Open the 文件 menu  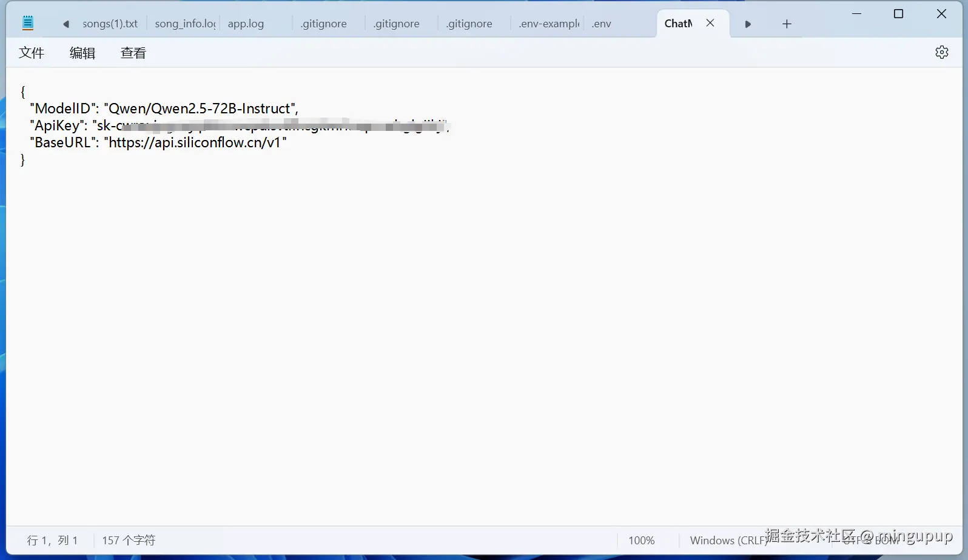tap(32, 53)
